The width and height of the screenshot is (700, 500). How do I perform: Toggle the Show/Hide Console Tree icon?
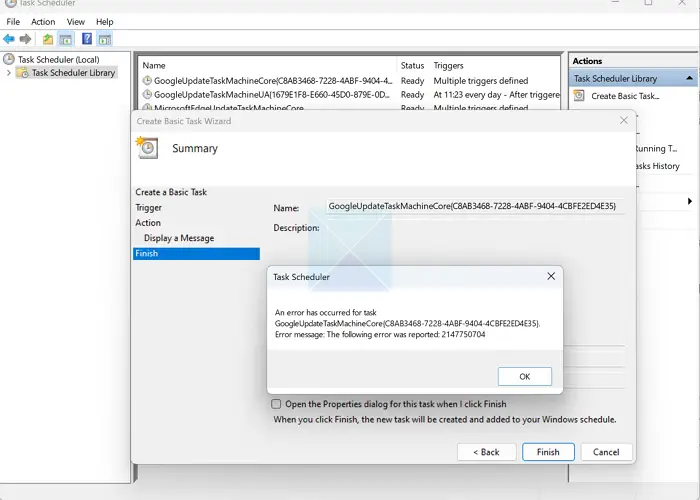click(66, 39)
